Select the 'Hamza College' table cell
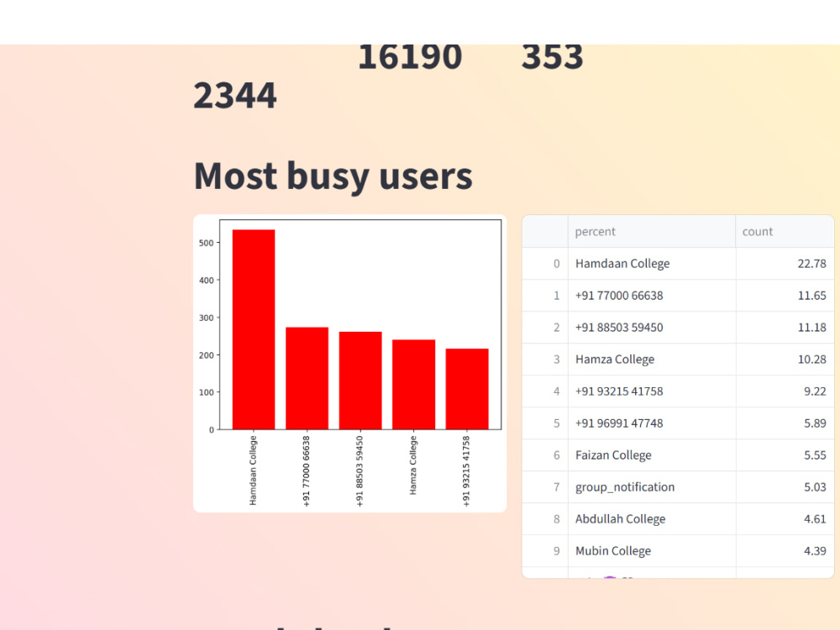 click(x=652, y=360)
